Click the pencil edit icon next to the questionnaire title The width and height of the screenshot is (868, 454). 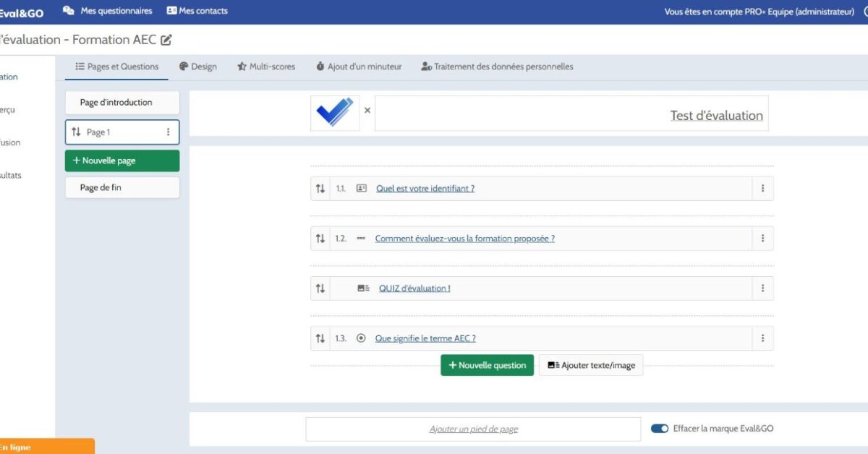tap(166, 40)
